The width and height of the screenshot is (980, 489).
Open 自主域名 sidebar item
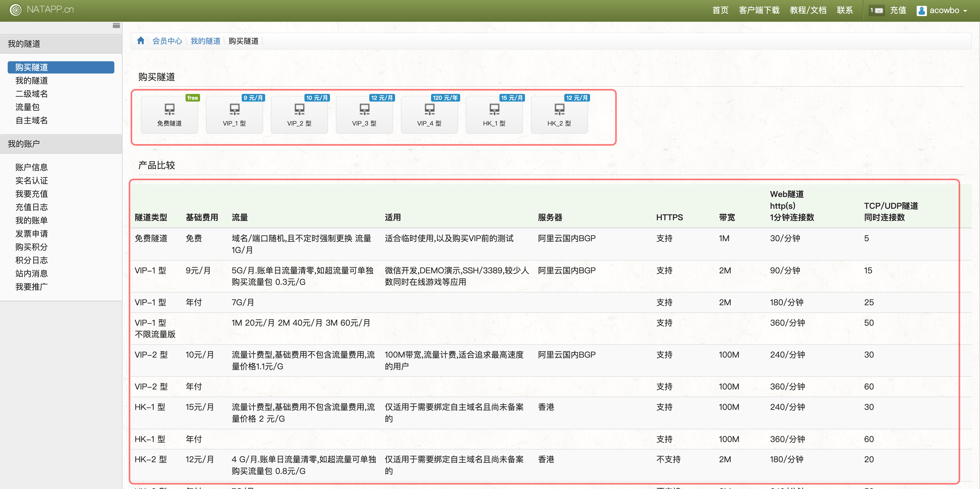32,121
